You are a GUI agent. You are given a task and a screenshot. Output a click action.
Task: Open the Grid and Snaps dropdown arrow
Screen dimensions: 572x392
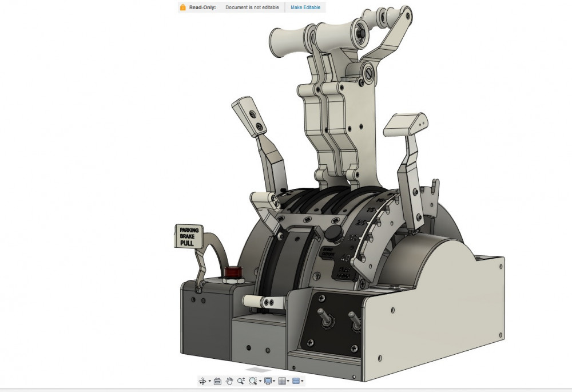pos(288,382)
